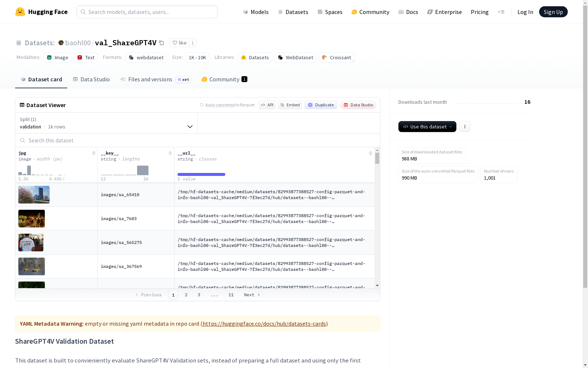The width and height of the screenshot is (588, 368).
Task: Sort the __url__ column with its sort icon
Action: 370,153
